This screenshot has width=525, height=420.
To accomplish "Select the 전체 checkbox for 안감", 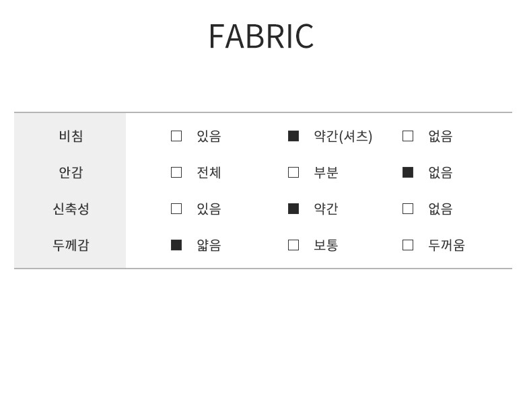I will point(176,172).
